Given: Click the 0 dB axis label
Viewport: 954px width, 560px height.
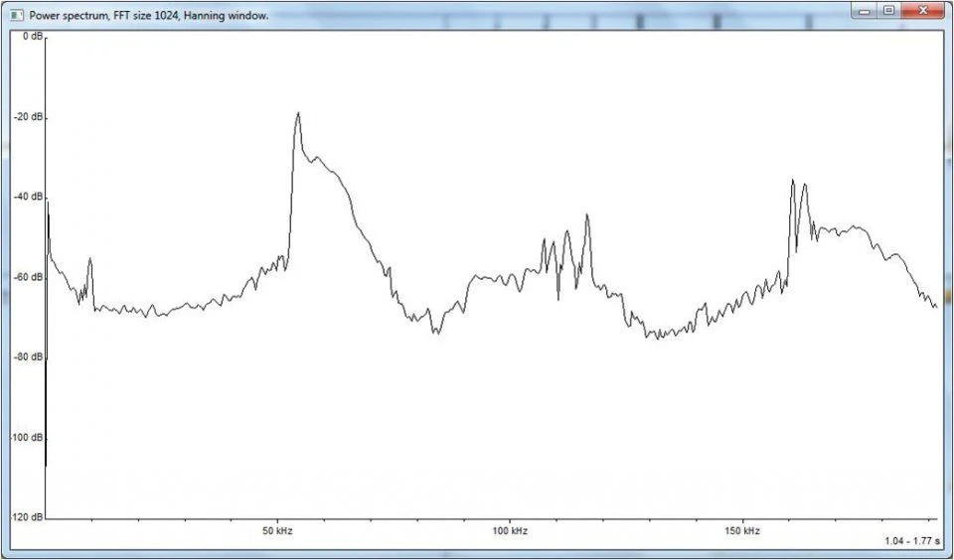Looking at the screenshot, I should point(33,37).
